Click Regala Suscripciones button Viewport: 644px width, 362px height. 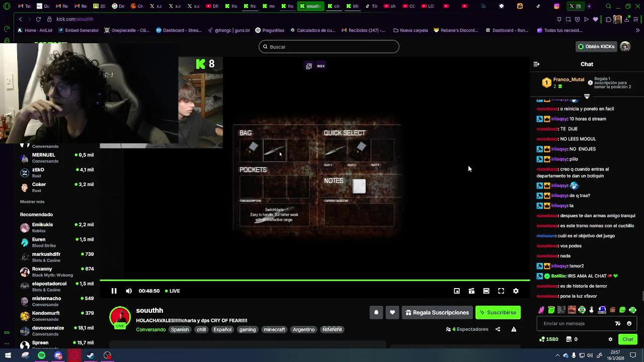[437, 312]
